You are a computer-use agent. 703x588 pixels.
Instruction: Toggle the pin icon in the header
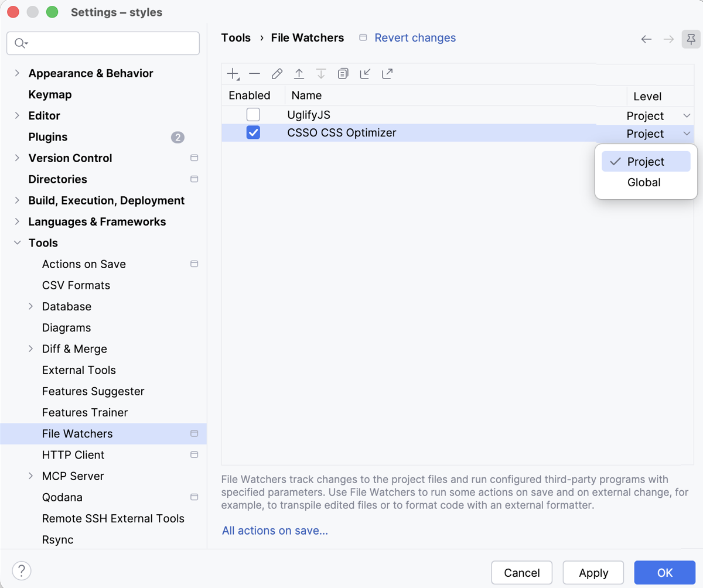(x=691, y=39)
